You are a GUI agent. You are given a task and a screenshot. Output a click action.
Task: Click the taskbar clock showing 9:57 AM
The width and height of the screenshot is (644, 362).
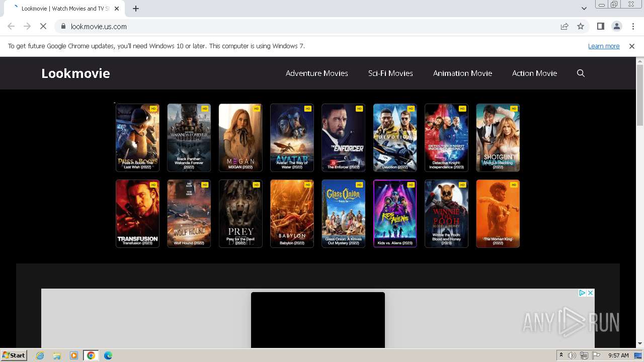click(618, 355)
